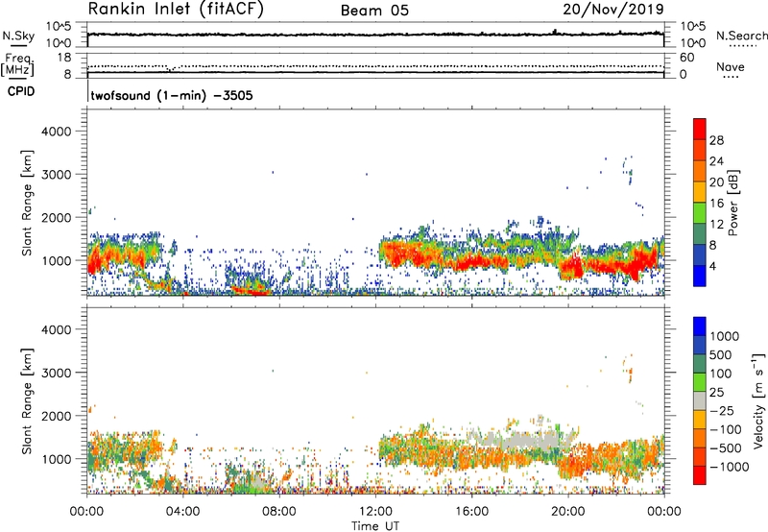Click the '1000' positive velocity tick

pos(725,336)
